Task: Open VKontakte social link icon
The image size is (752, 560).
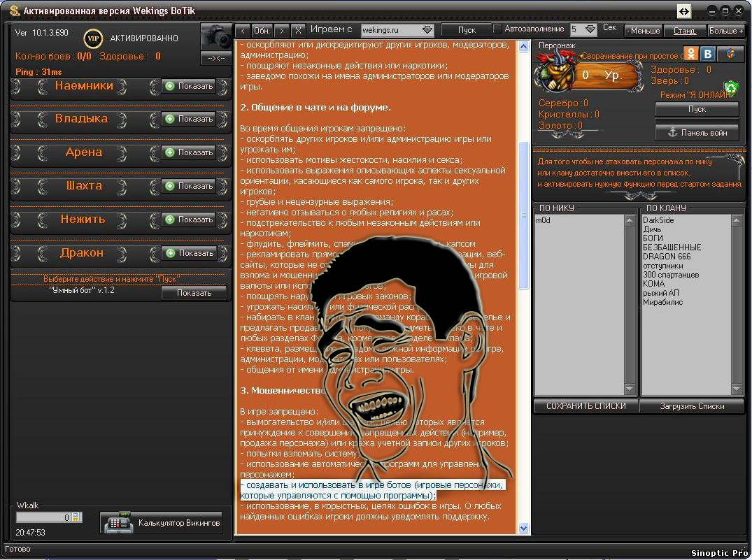Action: pos(708,54)
